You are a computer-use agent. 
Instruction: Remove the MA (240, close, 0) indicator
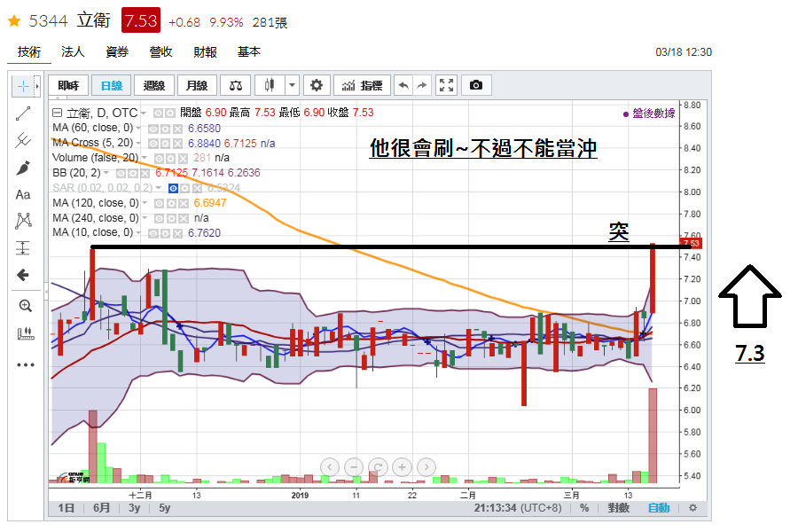coord(184,218)
